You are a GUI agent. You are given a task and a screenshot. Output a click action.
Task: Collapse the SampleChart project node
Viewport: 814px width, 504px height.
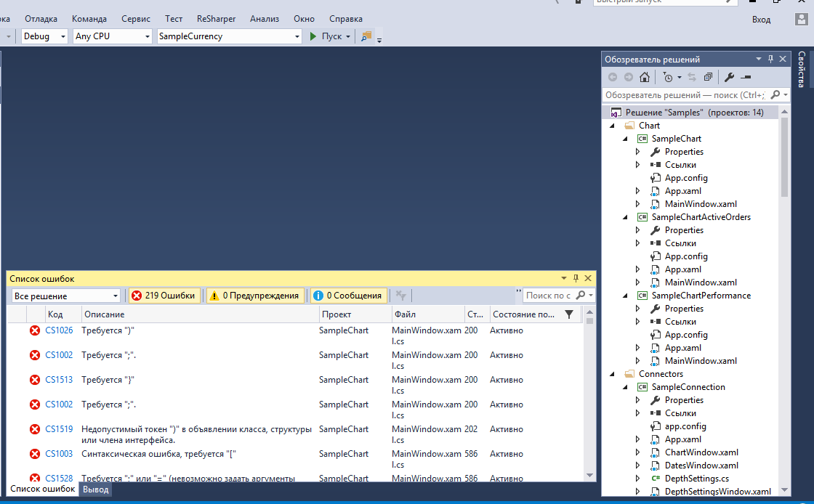pyautogui.click(x=624, y=139)
